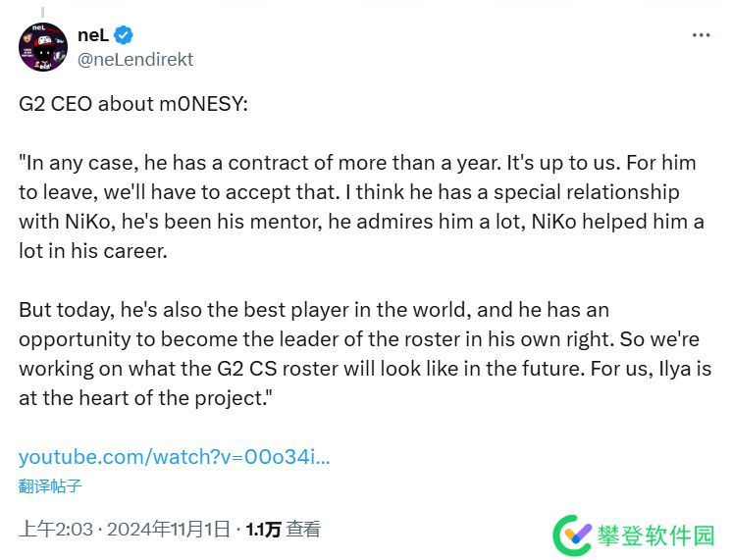This screenshot has height=560, width=732.
Task: Open the @neLendirekt handle link
Action: 134,59
